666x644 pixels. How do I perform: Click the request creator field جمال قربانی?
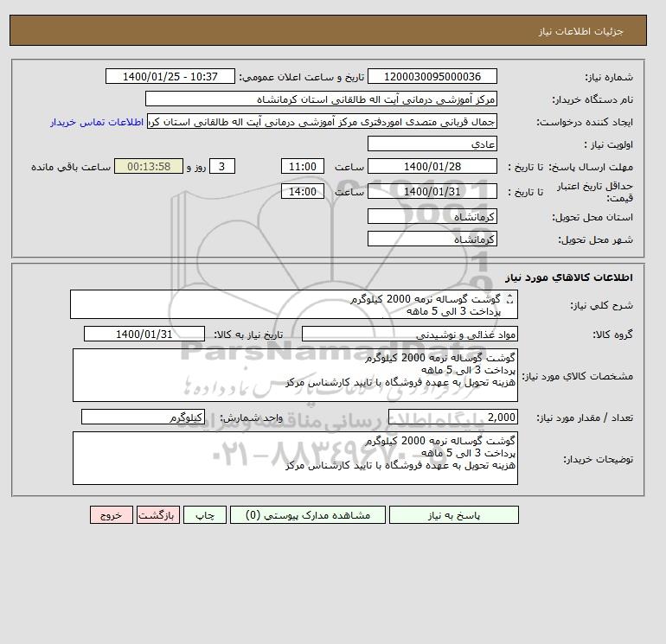pyautogui.click(x=322, y=121)
